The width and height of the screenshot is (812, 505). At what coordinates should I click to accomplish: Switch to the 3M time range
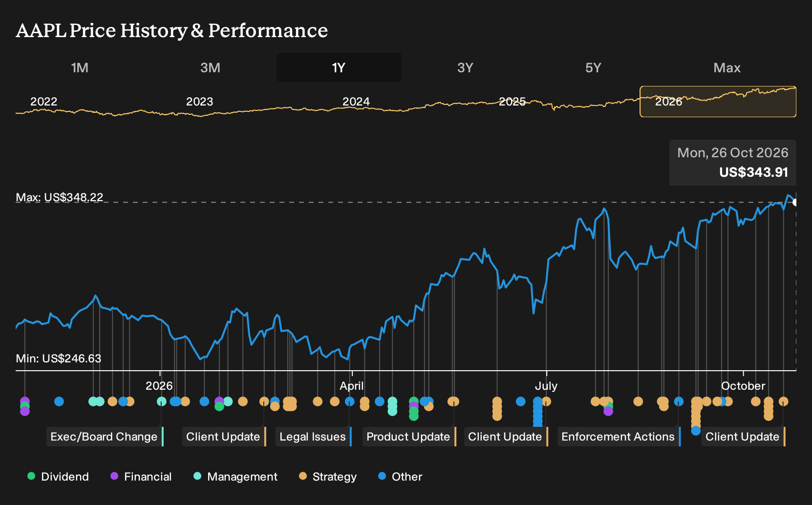coord(210,67)
